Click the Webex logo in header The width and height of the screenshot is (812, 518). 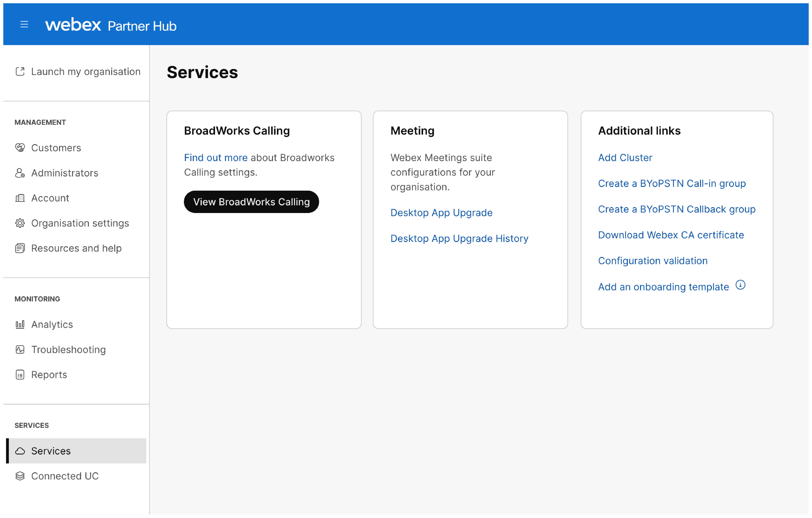coord(73,25)
